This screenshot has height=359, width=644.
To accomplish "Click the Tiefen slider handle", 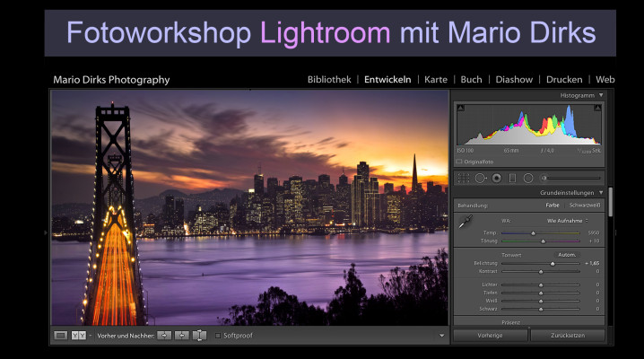I will coord(541,293).
